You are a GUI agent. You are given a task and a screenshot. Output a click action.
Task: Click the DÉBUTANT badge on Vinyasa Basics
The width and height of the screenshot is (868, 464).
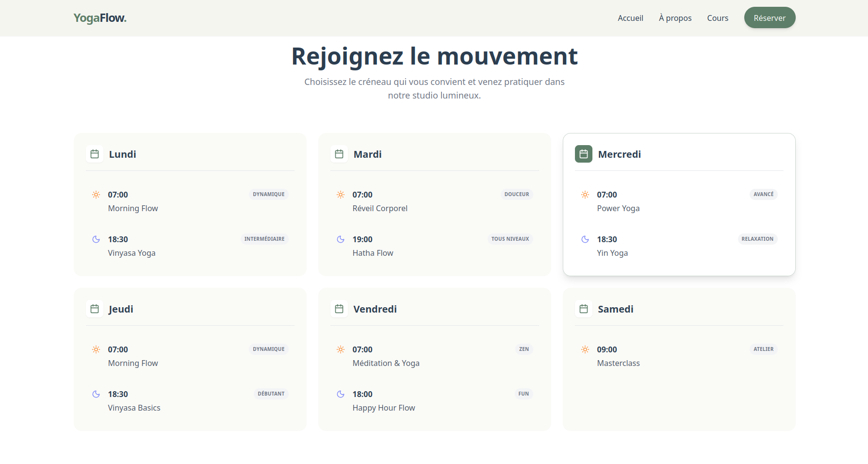coord(271,394)
